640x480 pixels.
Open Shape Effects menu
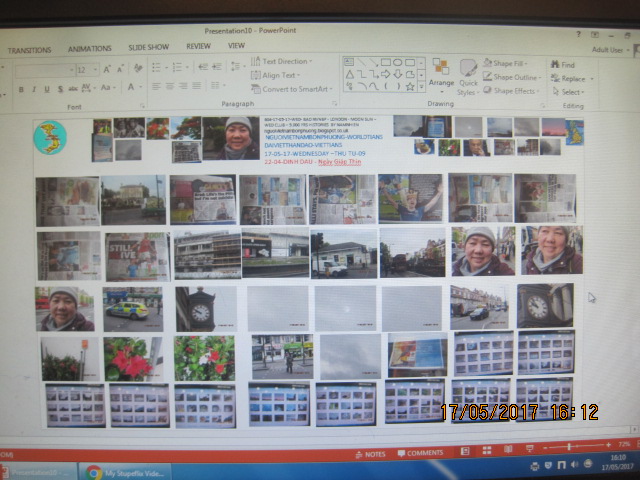(x=512, y=91)
